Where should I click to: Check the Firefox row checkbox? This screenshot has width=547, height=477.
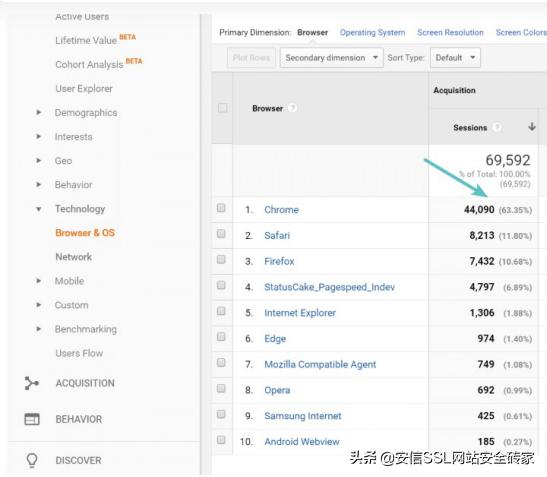[221, 259]
